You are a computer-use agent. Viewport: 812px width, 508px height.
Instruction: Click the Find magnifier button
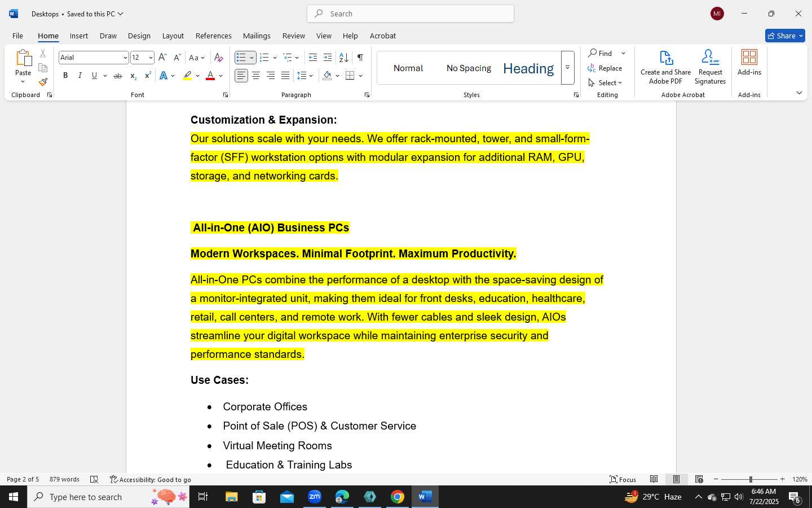600,53
